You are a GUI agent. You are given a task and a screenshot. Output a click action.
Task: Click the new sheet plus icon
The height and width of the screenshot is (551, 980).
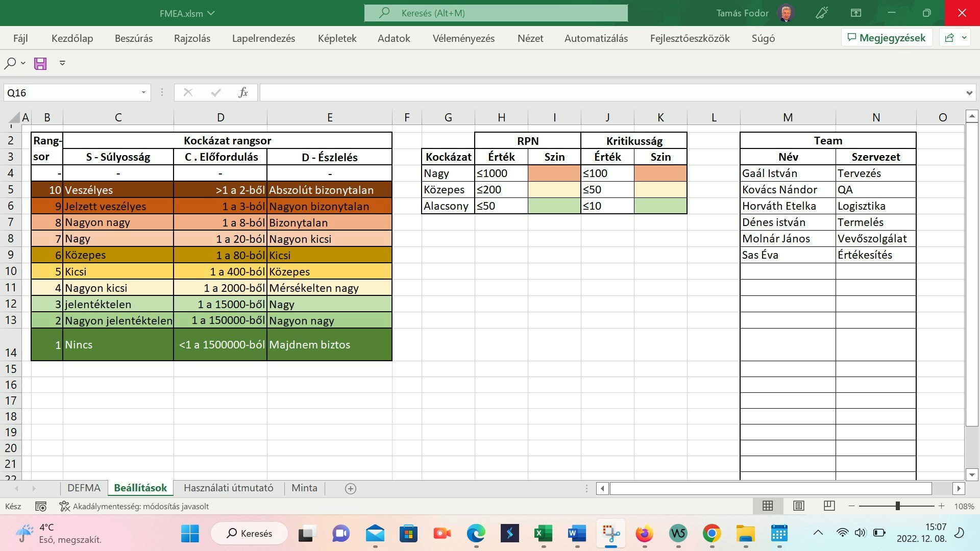click(351, 489)
